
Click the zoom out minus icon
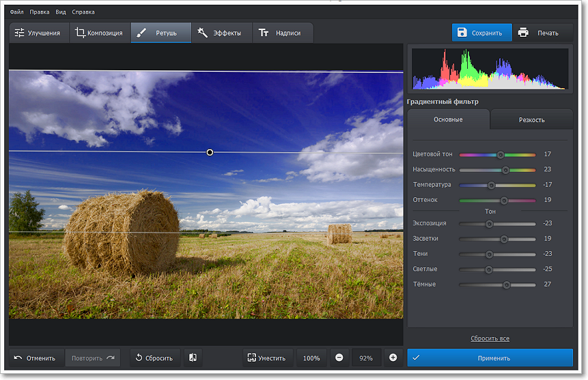(x=339, y=357)
